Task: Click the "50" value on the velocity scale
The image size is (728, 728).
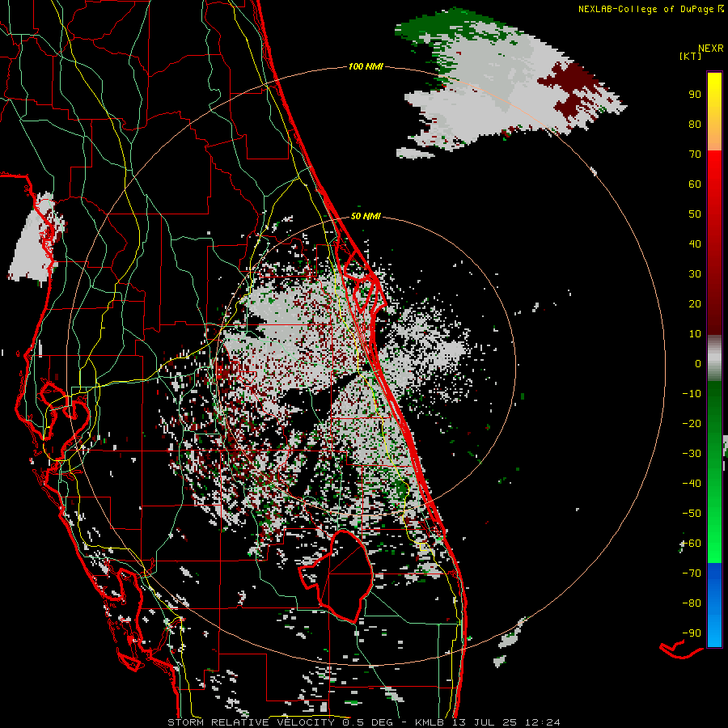Action: [695, 214]
